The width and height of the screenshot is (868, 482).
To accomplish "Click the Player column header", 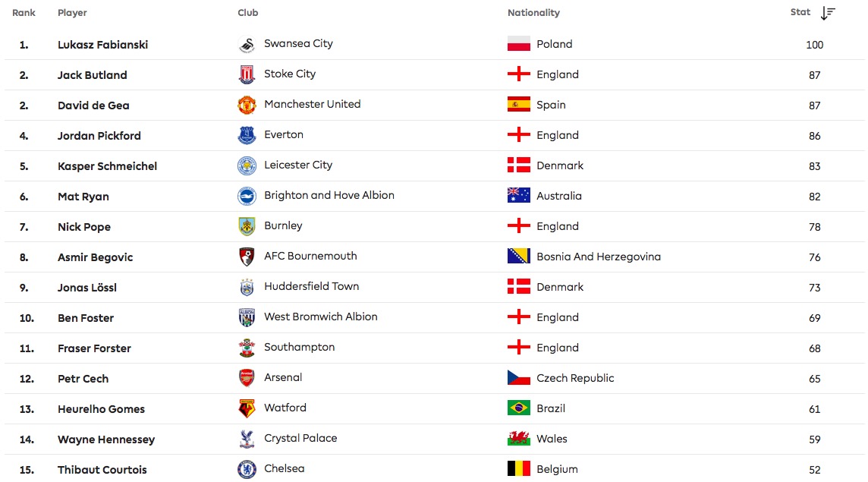I will point(72,13).
